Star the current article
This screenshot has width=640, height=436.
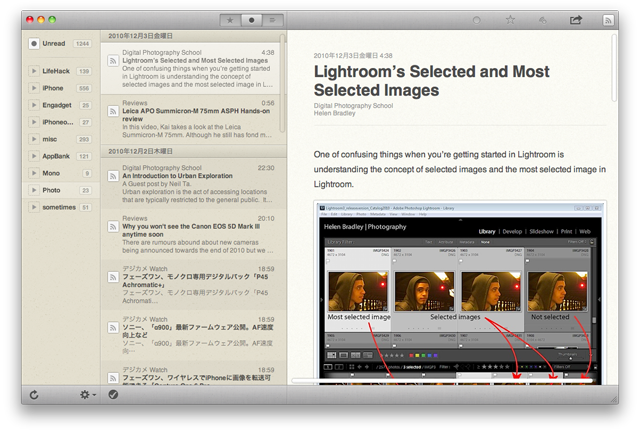510,20
